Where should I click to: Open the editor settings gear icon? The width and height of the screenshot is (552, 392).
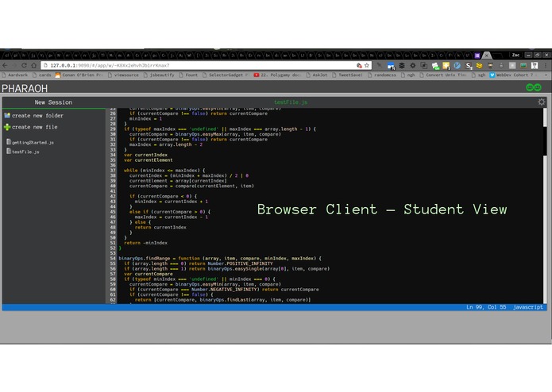(x=542, y=102)
